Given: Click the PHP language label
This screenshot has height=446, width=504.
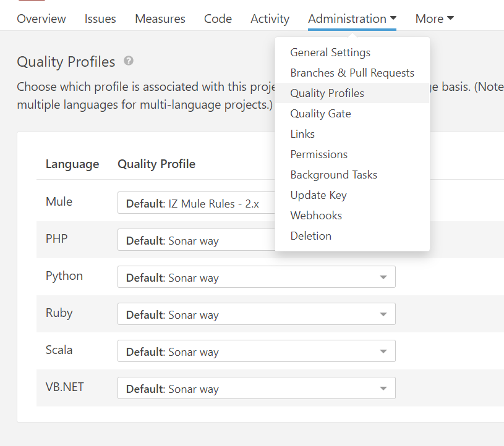Looking at the screenshot, I should (x=56, y=239).
